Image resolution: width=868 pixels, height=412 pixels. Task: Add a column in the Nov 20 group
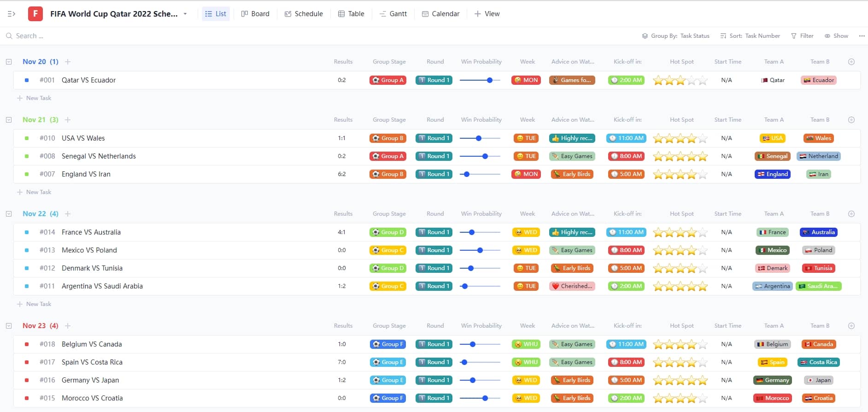click(x=851, y=62)
